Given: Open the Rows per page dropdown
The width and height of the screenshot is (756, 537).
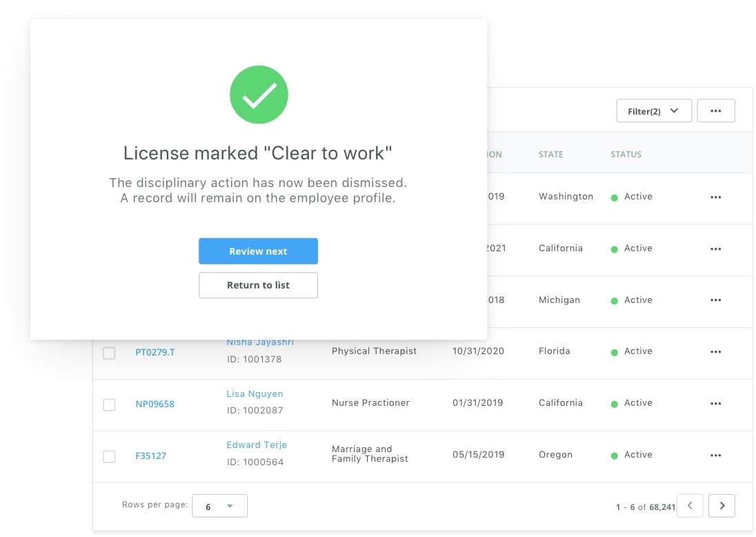Looking at the screenshot, I should [x=219, y=505].
